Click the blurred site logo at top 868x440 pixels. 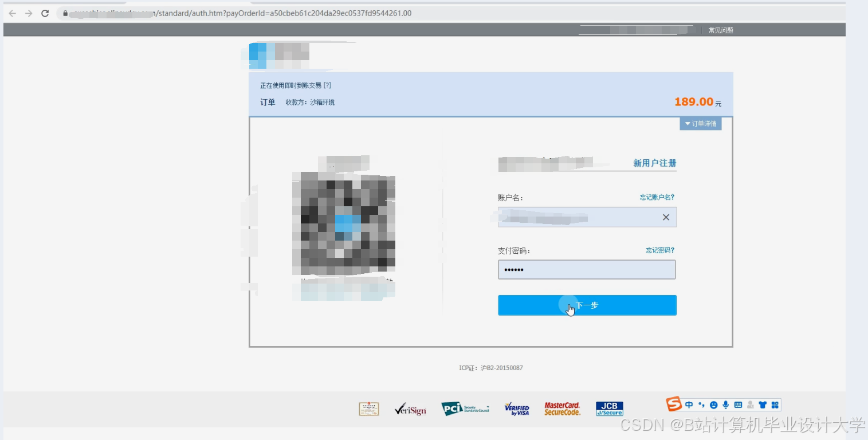pyautogui.click(x=279, y=56)
